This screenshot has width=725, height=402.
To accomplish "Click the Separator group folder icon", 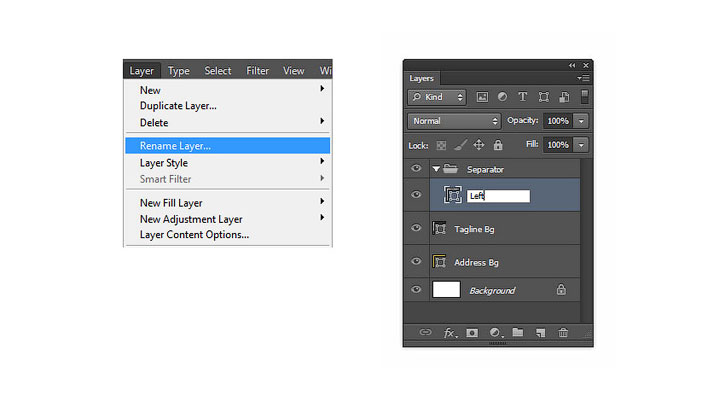I will point(450,168).
